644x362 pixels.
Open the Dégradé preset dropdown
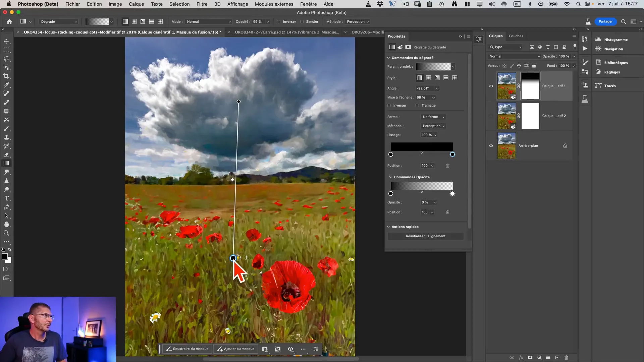[59, 21]
